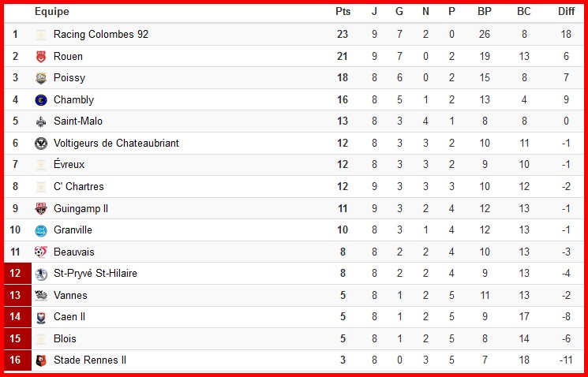Click the Equipe column header
This screenshot has height=377, width=588.
tap(51, 12)
